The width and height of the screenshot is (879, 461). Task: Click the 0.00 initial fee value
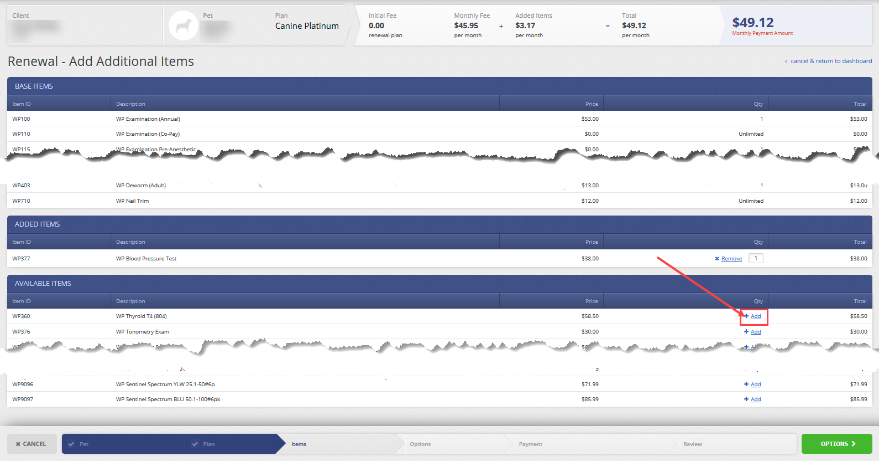[x=376, y=25]
